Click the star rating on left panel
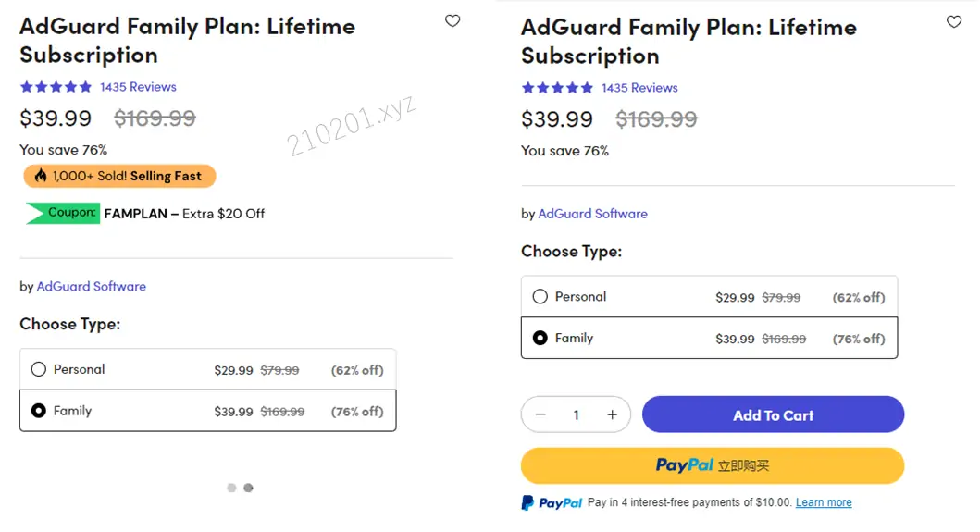This screenshot has height=532, width=980. [x=56, y=87]
